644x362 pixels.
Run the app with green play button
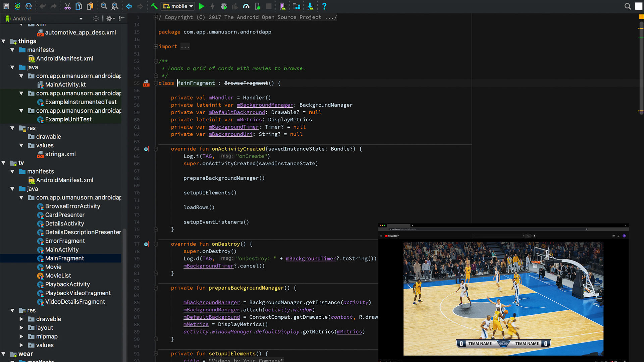tap(201, 6)
